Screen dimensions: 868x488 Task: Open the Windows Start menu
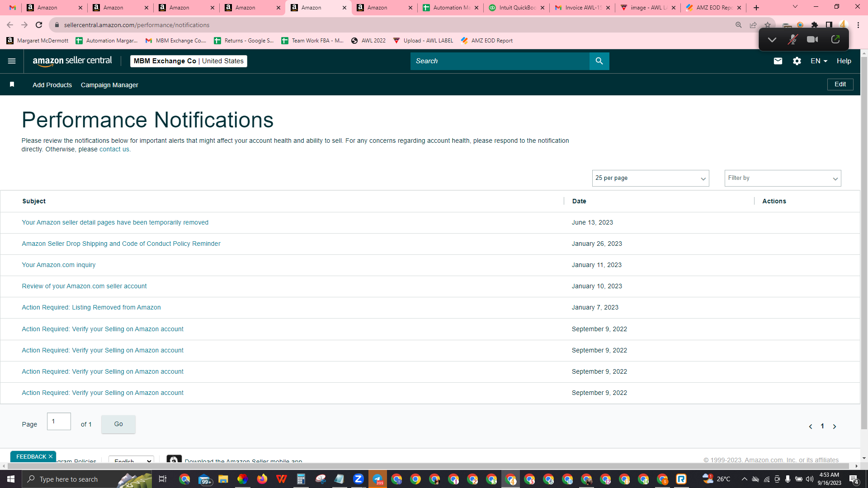(x=11, y=479)
